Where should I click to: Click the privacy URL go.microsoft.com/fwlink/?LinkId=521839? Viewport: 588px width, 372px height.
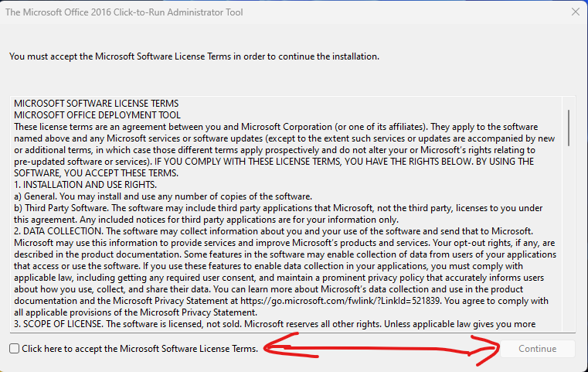pos(340,301)
